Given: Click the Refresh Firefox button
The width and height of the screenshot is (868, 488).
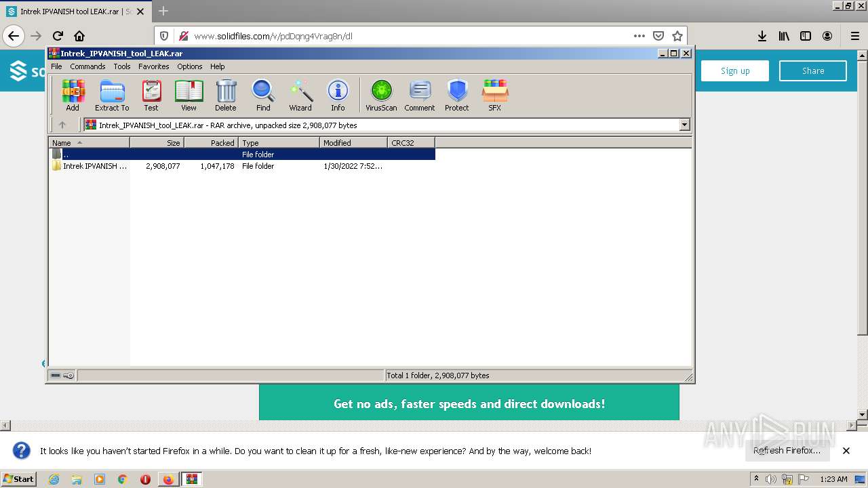Looking at the screenshot, I should 787,451.
